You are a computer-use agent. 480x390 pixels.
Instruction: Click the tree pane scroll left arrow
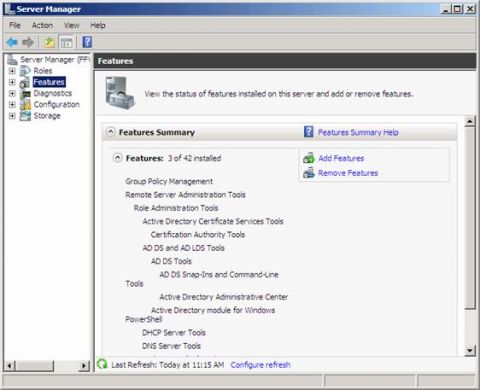click(10, 366)
